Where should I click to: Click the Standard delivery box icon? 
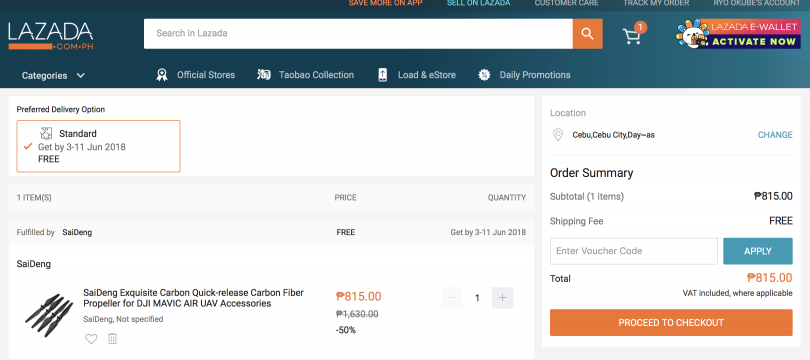(46, 133)
